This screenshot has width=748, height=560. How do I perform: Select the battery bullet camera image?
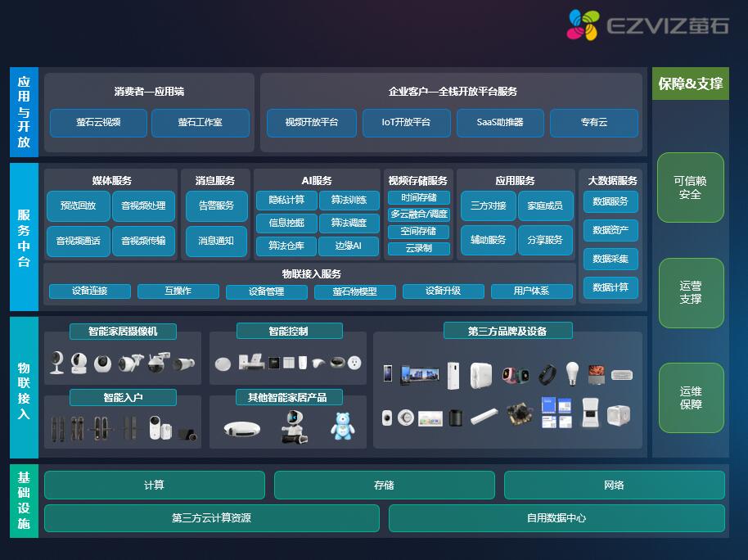point(183,364)
